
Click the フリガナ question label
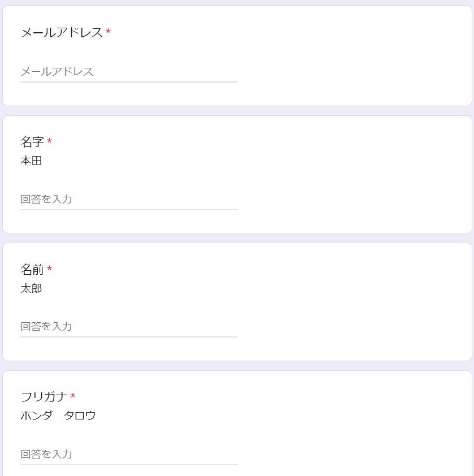(44, 396)
